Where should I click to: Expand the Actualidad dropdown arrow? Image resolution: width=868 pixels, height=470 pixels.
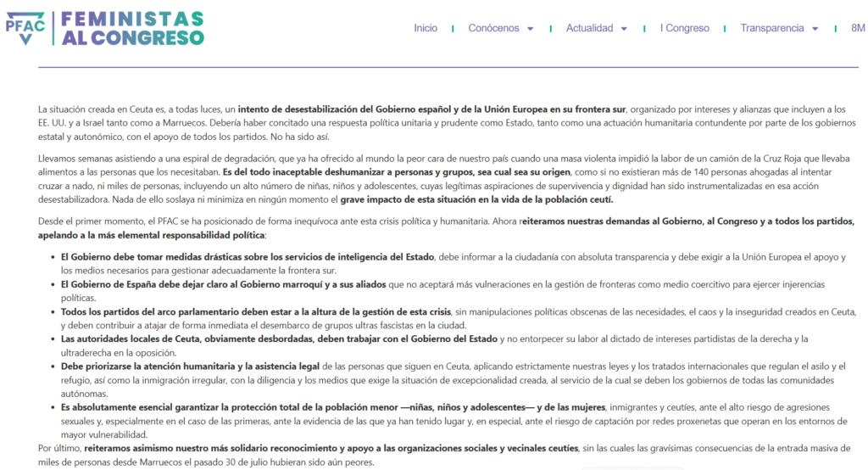pos(624,29)
